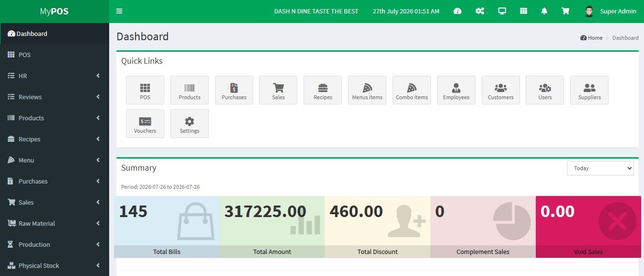Screen dimensions: 644x276
Task: Open the dashboard gauge icon in header
Action: point(457,11)
